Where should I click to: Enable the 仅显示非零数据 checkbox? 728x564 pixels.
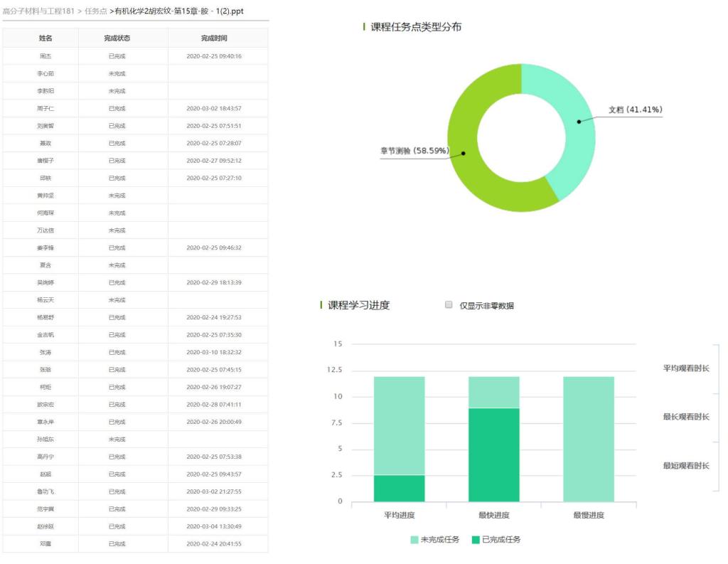tap(449, 305)
